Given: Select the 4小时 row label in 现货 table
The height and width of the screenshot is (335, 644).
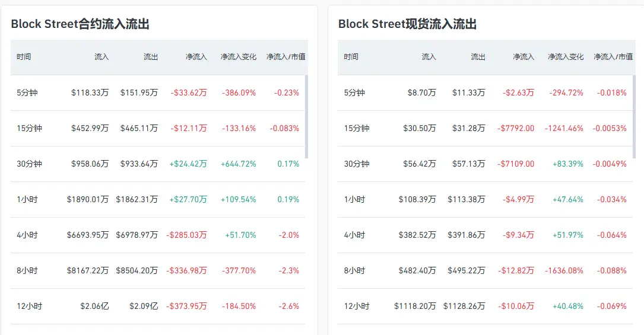Looking at the screenshot, I should 354,235.
